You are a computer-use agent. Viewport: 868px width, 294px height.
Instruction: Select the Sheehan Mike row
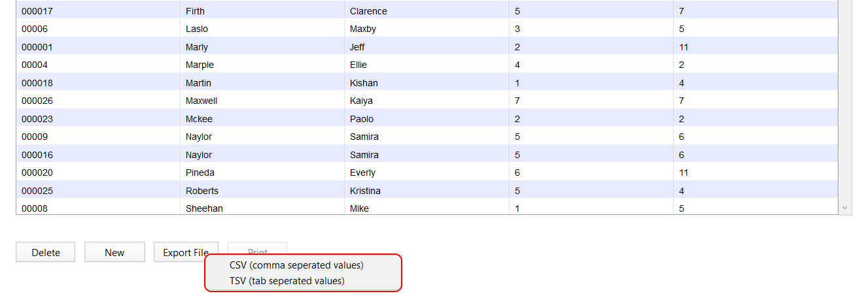427,207
